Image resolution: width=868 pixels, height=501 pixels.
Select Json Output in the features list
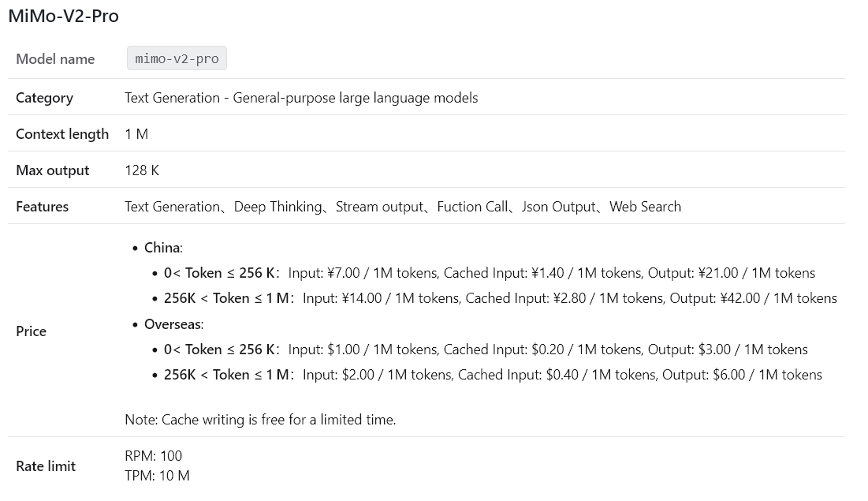pos(558,207)
